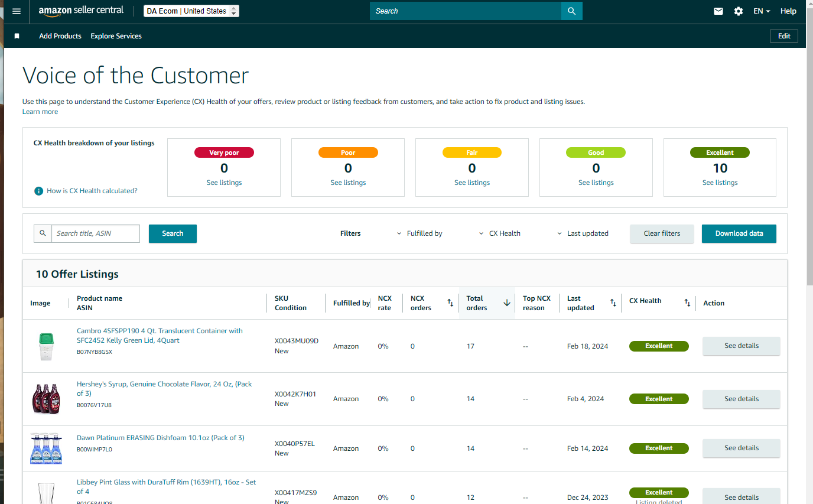
Task: Click the light green Good badge
Action: click(596, 152)
